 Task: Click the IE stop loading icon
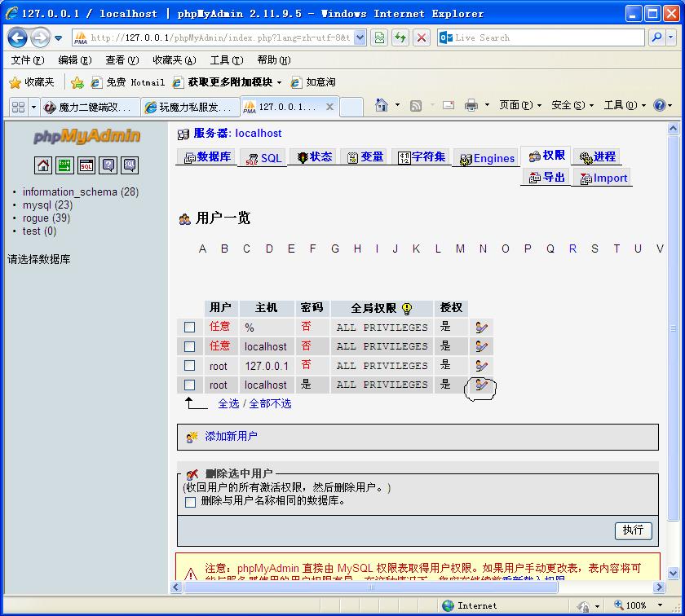[x=422, y=37]
